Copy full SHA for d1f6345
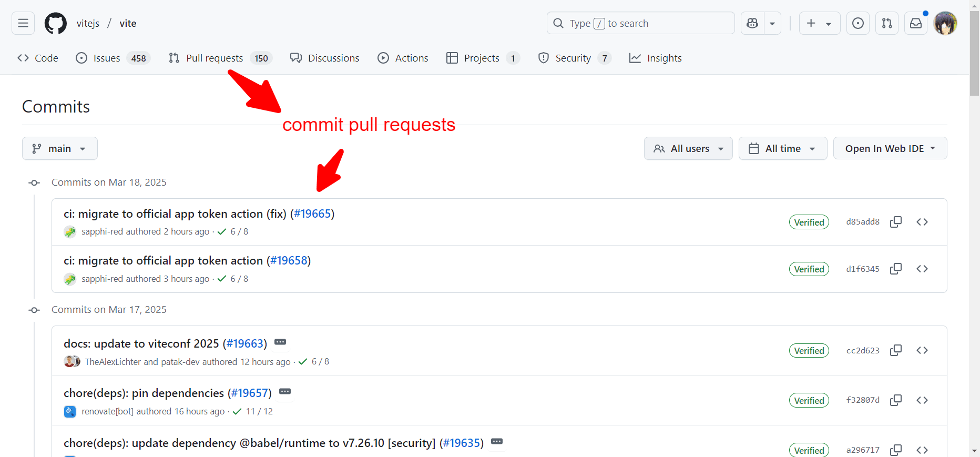Screen dimensions: 980x457 click(896, 269)
